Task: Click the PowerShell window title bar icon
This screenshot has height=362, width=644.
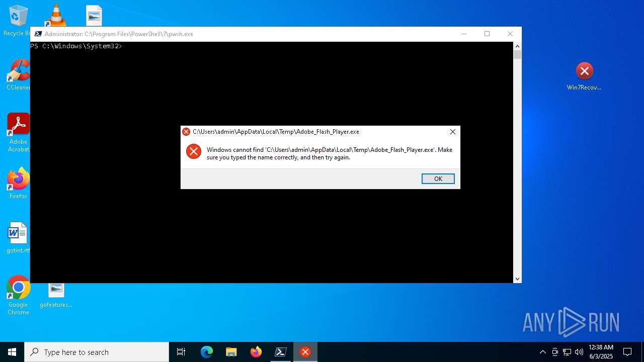Action: pos(38,34)
